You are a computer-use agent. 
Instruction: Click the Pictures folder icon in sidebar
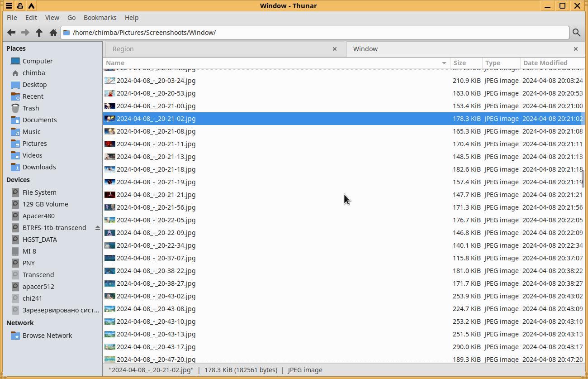15,144
